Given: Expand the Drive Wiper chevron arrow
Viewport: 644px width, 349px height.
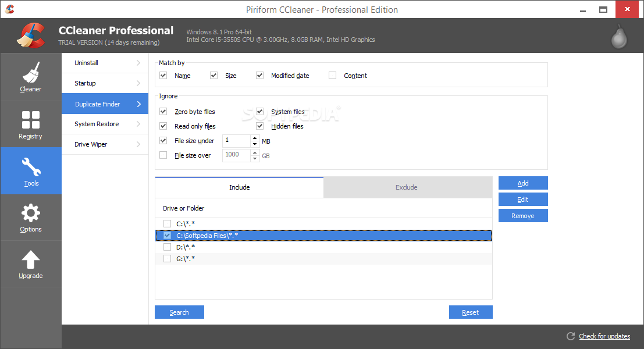Looking at the screenshot, I should [x=138, y=144].
